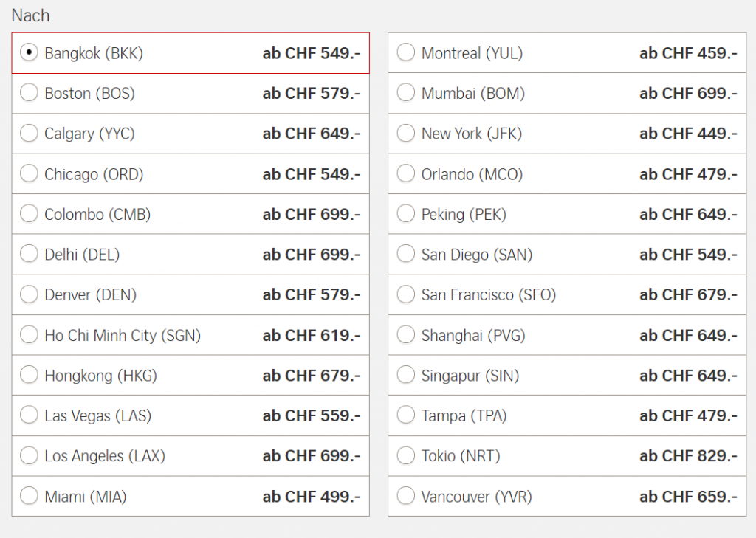Pick Hongkong (HKG) radio option
This screenshot has width=756, height=538.
pos(29,376)
